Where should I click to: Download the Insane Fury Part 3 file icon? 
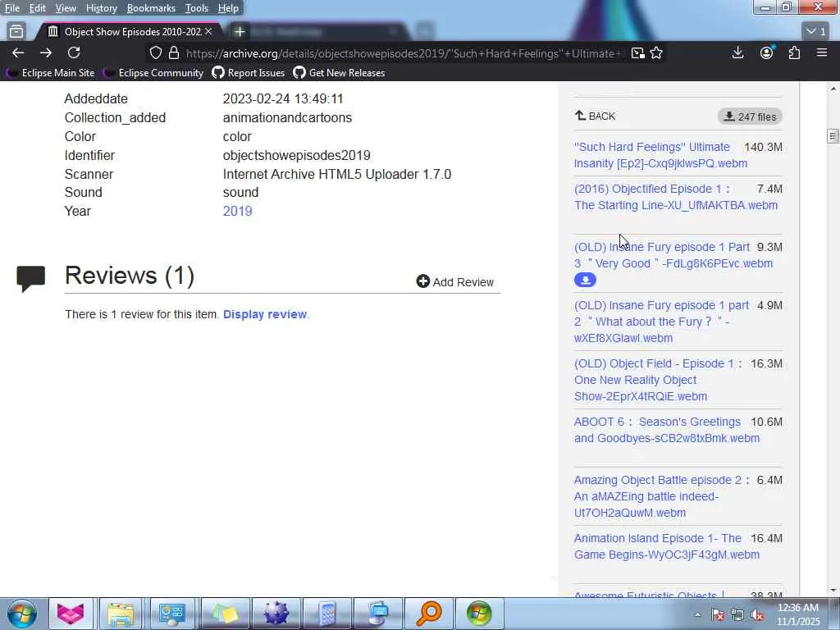coord(585,280)
